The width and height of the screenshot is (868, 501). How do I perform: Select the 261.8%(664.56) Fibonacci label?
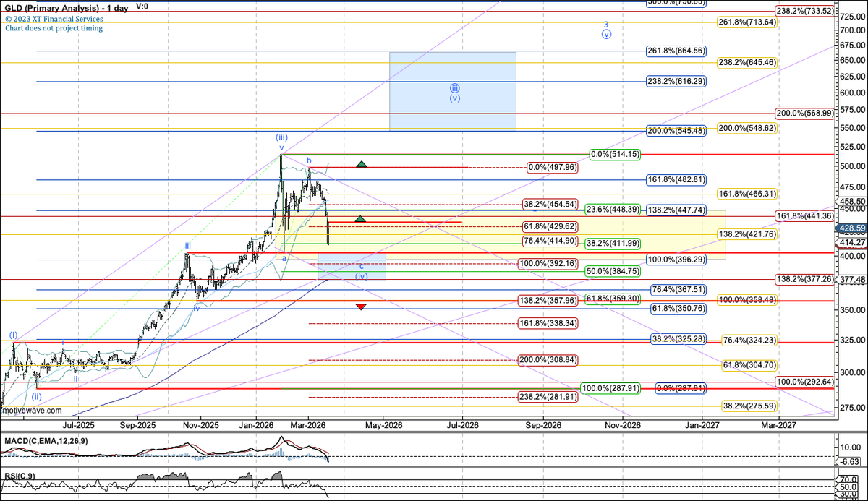pyautogui.click(x=676, y=51)
